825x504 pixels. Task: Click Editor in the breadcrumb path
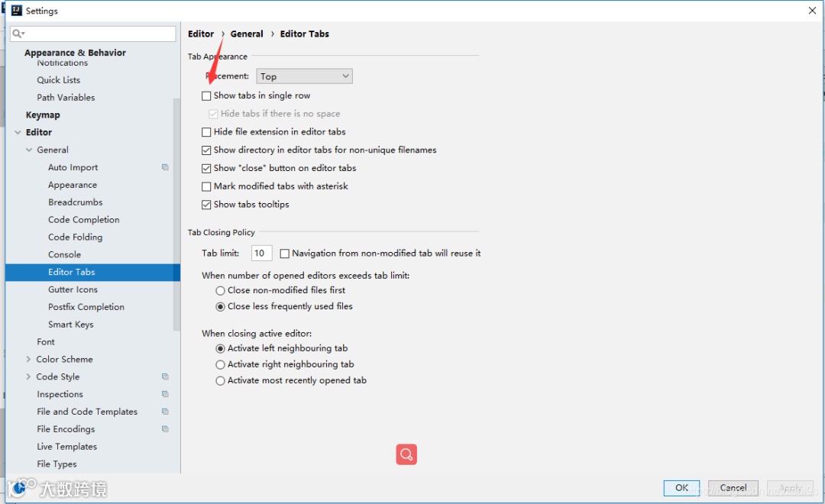point(201,34)
